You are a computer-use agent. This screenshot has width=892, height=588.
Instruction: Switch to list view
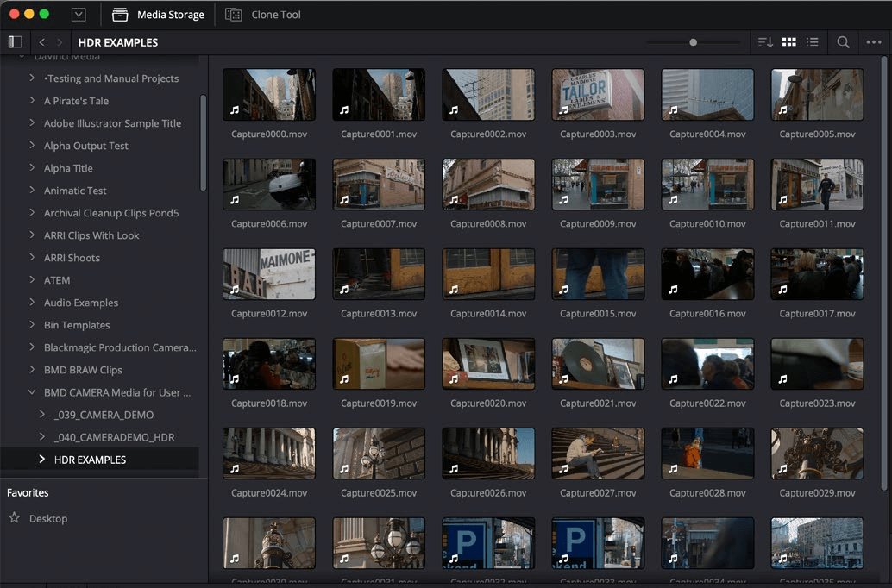click(x=812, y=41)
